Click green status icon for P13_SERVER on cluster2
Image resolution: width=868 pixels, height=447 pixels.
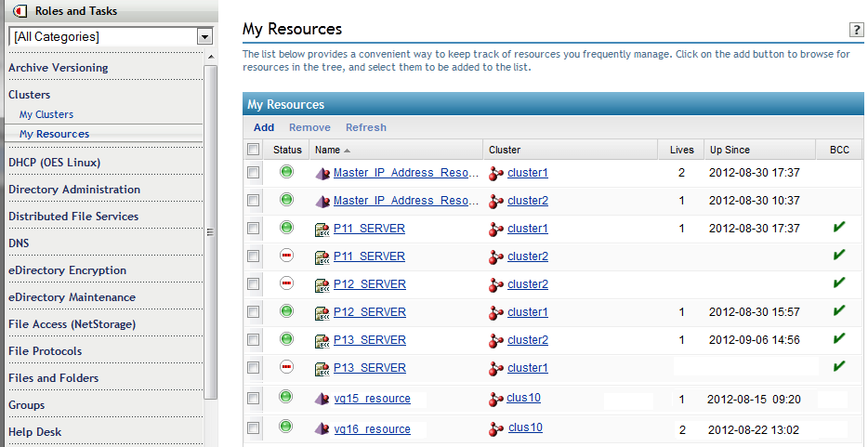point(286,338)
